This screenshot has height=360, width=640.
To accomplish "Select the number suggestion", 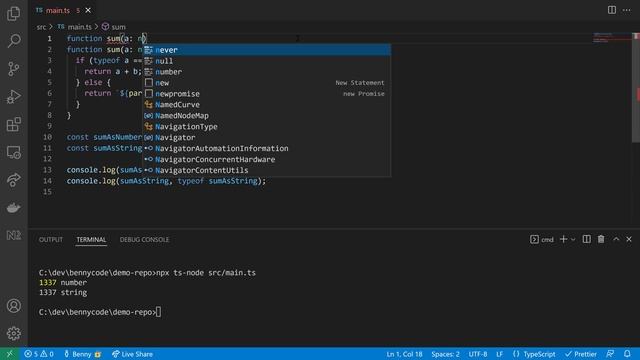I will [x=267, y=72].
